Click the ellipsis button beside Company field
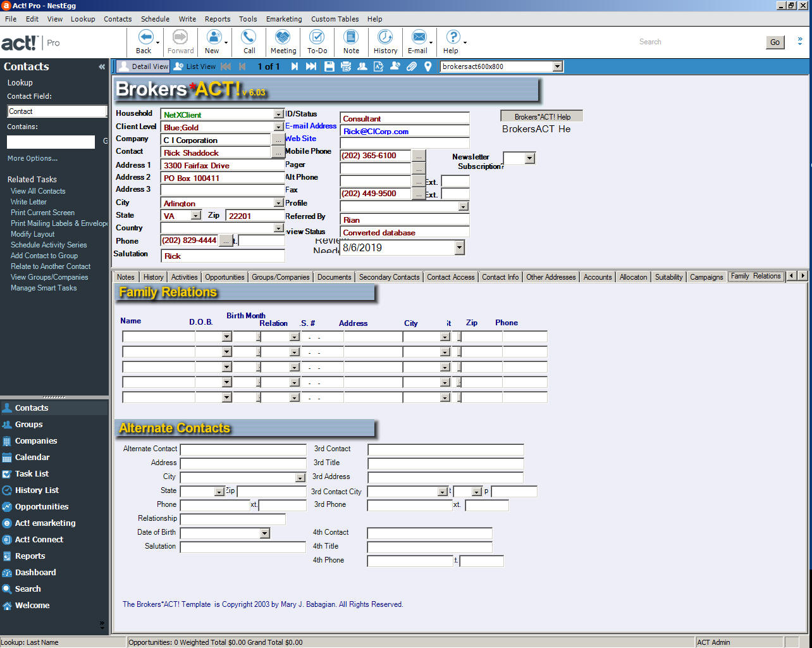The width and height of the screenshot is (812, 648). [278, 139]
